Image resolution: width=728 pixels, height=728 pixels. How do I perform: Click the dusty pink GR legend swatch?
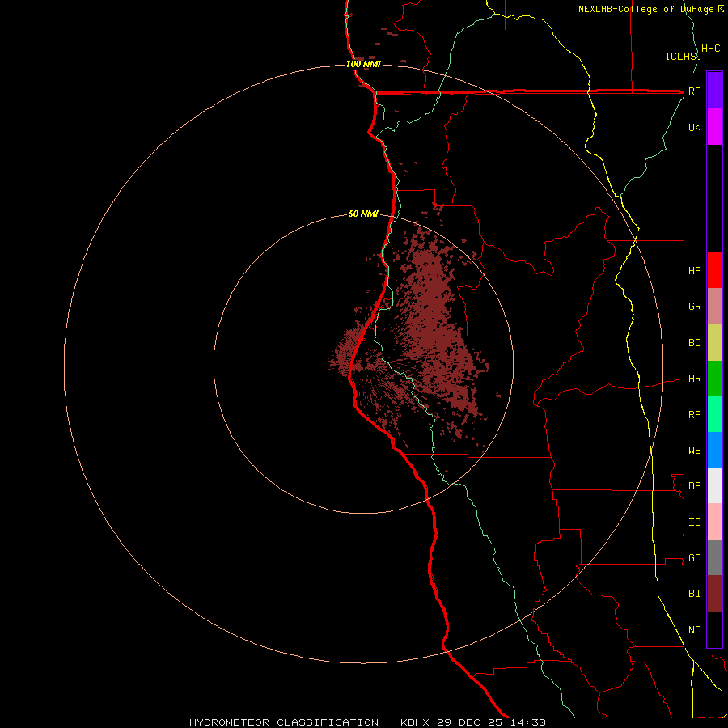click(x=714, y=307)
